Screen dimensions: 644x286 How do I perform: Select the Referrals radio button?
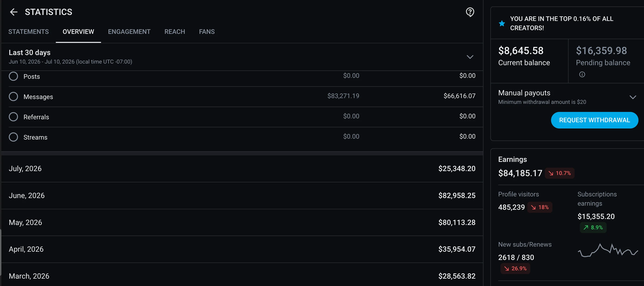tap(13, 117)
